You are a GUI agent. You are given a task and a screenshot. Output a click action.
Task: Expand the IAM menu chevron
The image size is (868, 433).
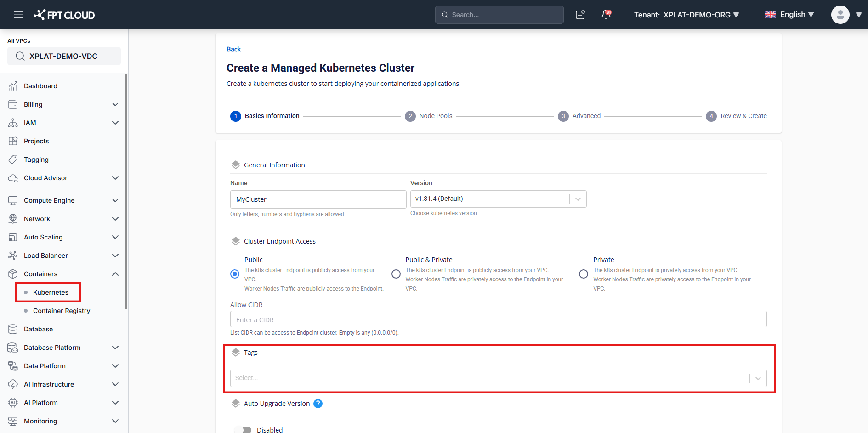click(115, 123)
